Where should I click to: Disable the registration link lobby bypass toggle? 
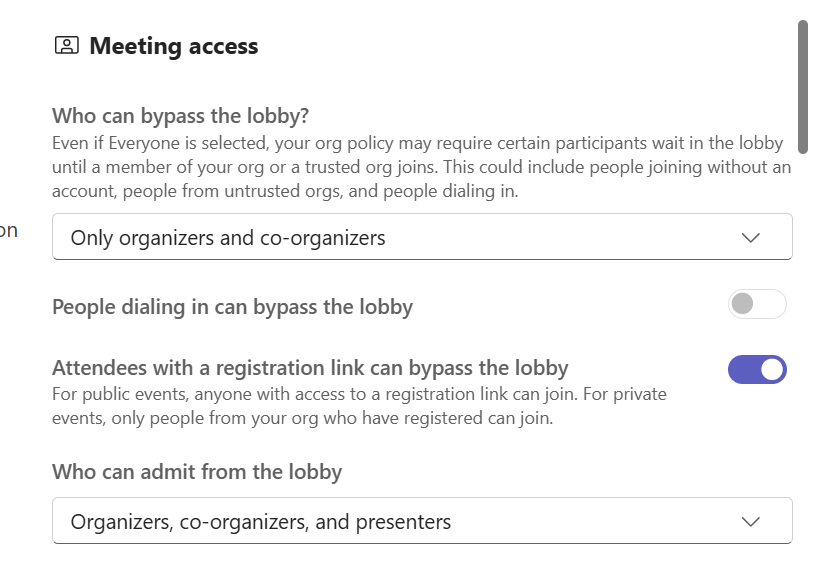tap(757, 370)
